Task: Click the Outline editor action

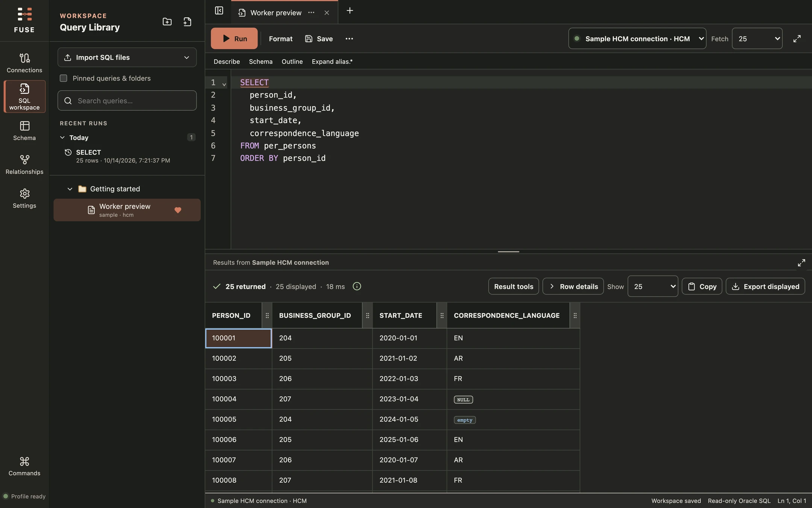Action: [292, 61]
